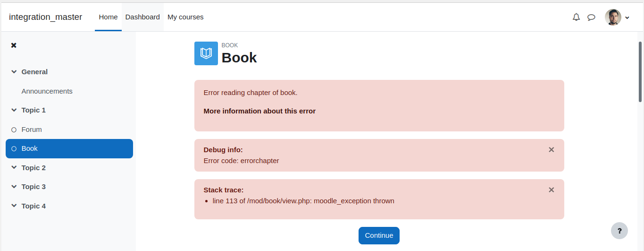Close the course index drawer
This screenshot has height=251, width=644.
tap(14, 45)
